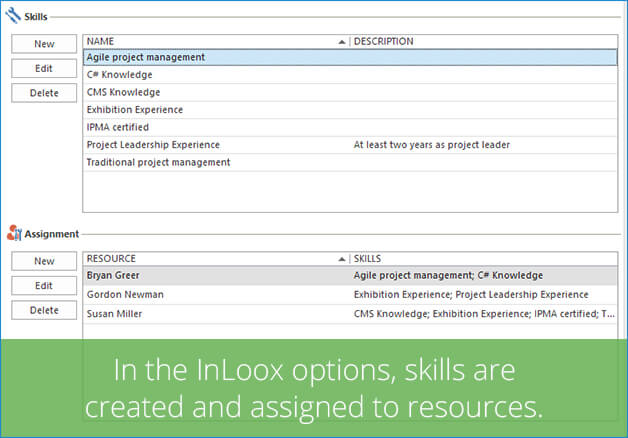Screen dimensions: 628x438
Task: Select Susan Miller resource row
Action: point(350,314)
